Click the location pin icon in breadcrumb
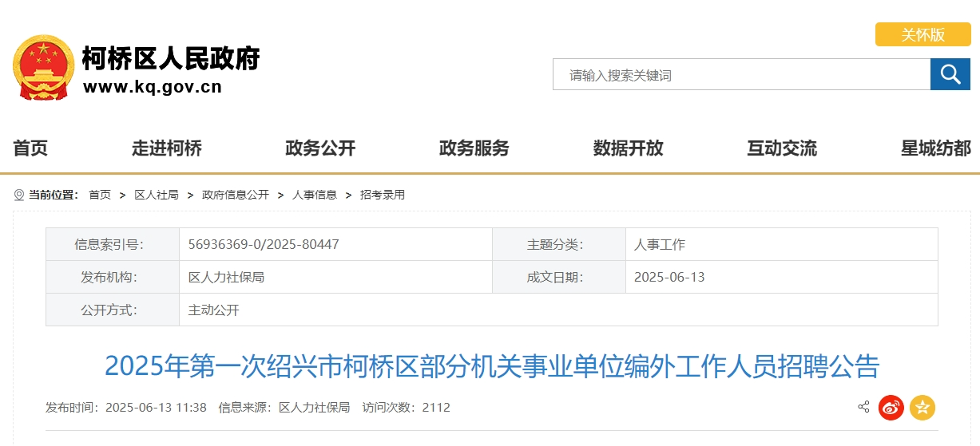This screenshot has width=980, height=446. pyautogui.click(x=19, y=195)
